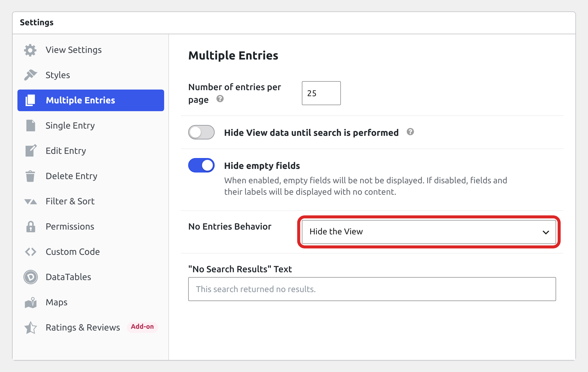Image resolution: width=588 pixels, height=372 pixels.
Task: Open the Permissions settings tab
Action: [91, 227]
